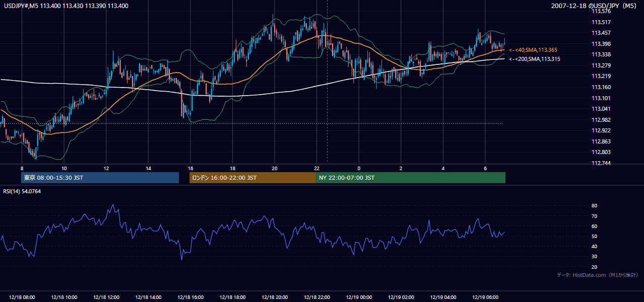644x302 pixels.
Task: Click RSI scale value 40
Action: pyautogui.click(x=595, y=246)
